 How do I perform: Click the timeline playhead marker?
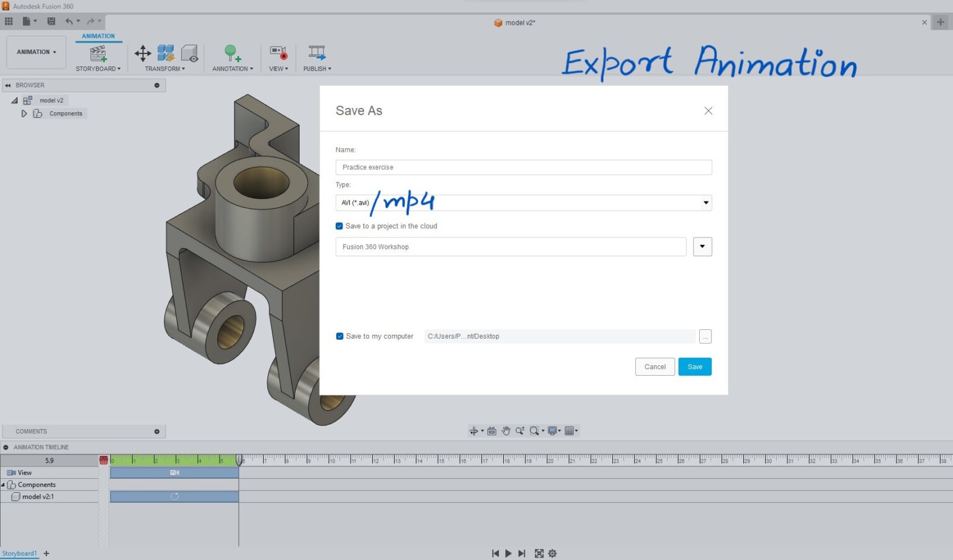[x=239, y=460]
